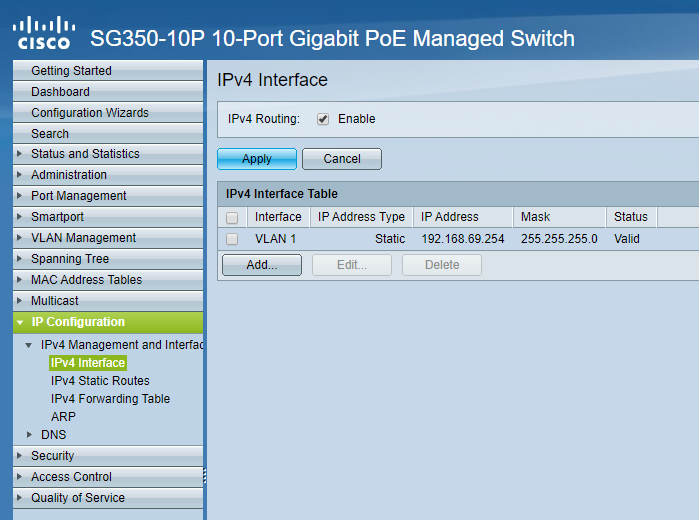The width and height of the screenshot is (699, 520).
Task: Click the Cancel button
Action: 342,159
